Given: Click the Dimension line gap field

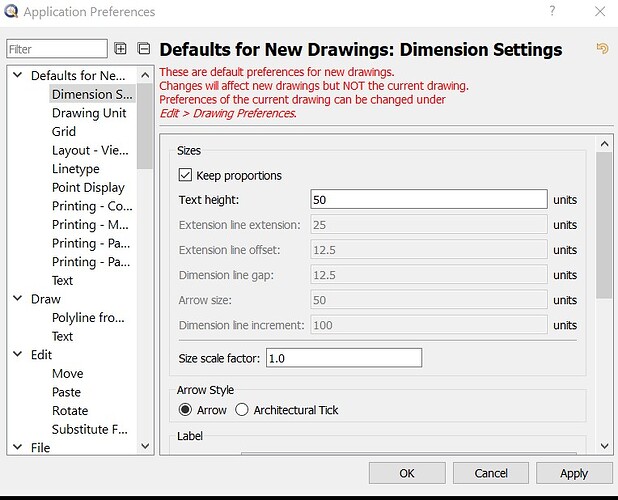Looking at the screenshot, I should [x=429, y=275].
